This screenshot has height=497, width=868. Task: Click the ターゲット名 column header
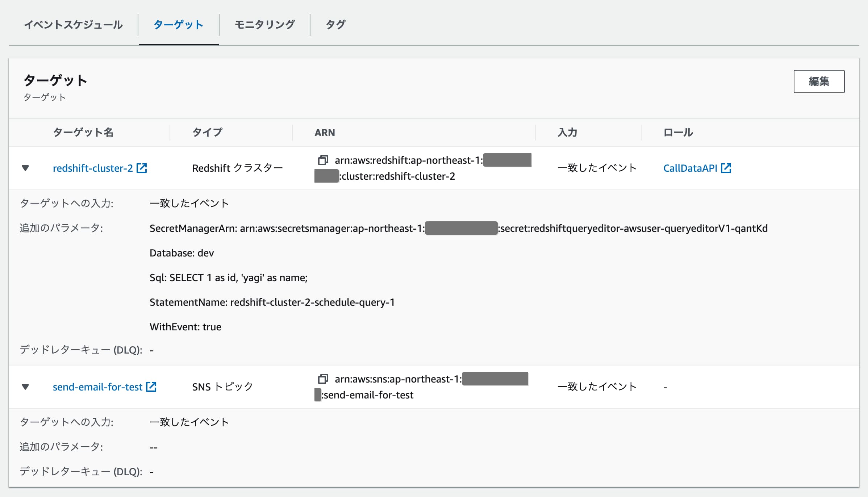coord(83,132)
